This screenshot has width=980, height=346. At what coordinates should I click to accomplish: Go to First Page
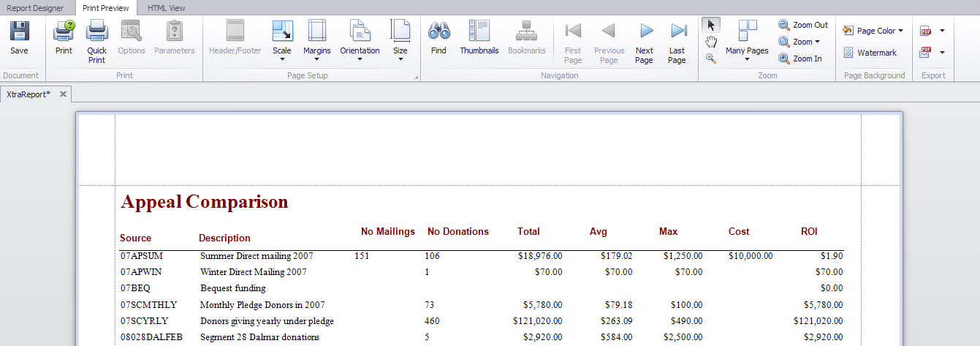coord(573,42)
